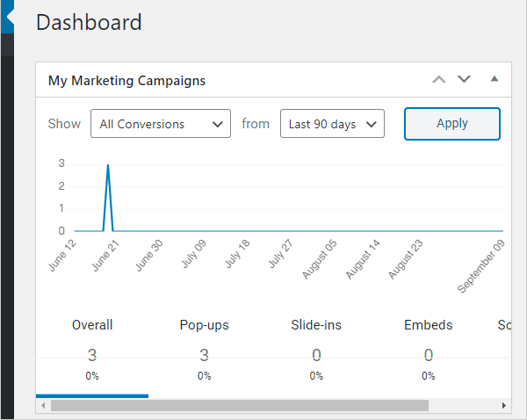Screen dimensions: 527x420
Task: Click the empty scrollbar track right of the thumb
Action: tap(464, 406)
